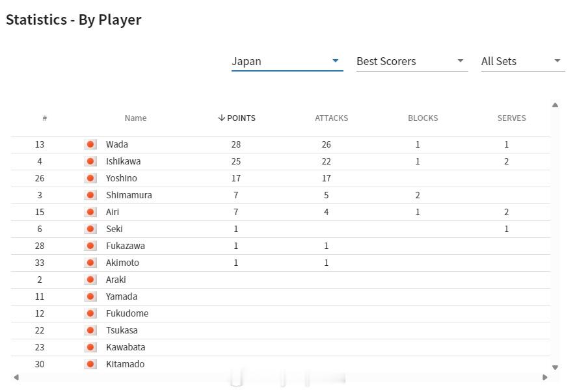
Task: Click the scroll up arrow of table
Action: pos(555,105)
